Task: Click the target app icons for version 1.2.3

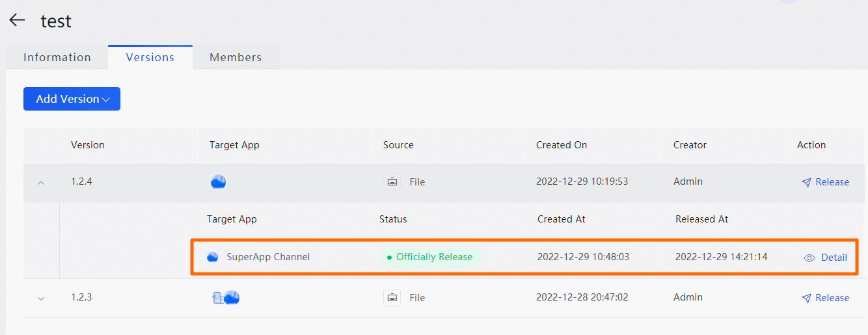Action: pos(226,298)
